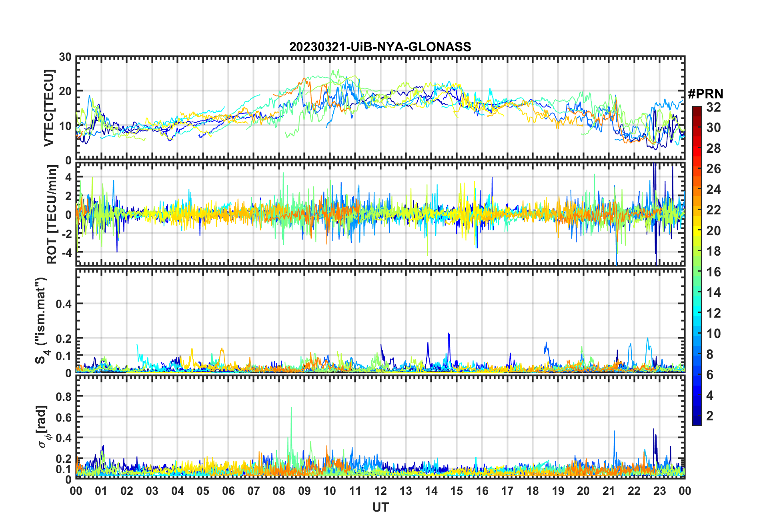761x532 pixels.
Task: Click VTEC axis tick label 30
Action: point(65,57)
